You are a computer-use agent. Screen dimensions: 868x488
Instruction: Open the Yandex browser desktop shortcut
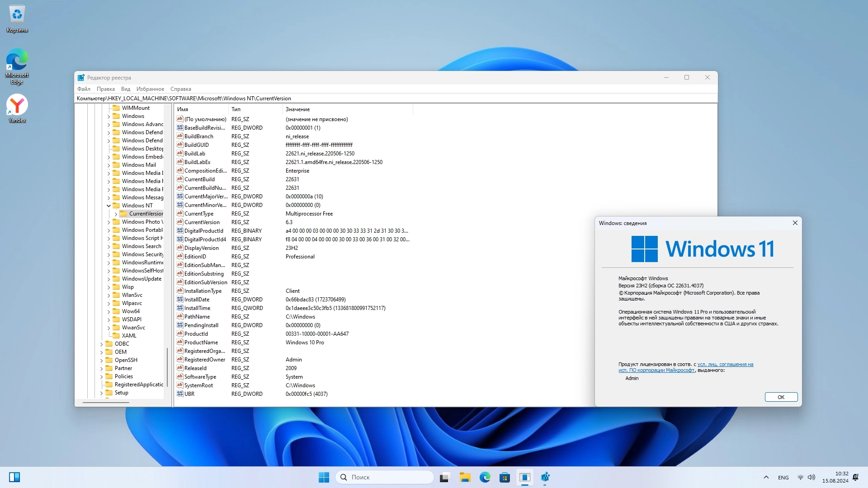point(17,105)
